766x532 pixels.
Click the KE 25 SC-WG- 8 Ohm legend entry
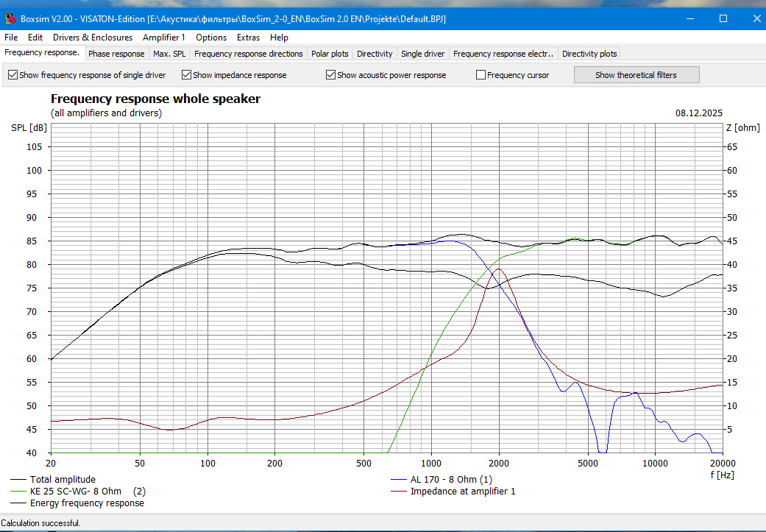tap(77, 491)
